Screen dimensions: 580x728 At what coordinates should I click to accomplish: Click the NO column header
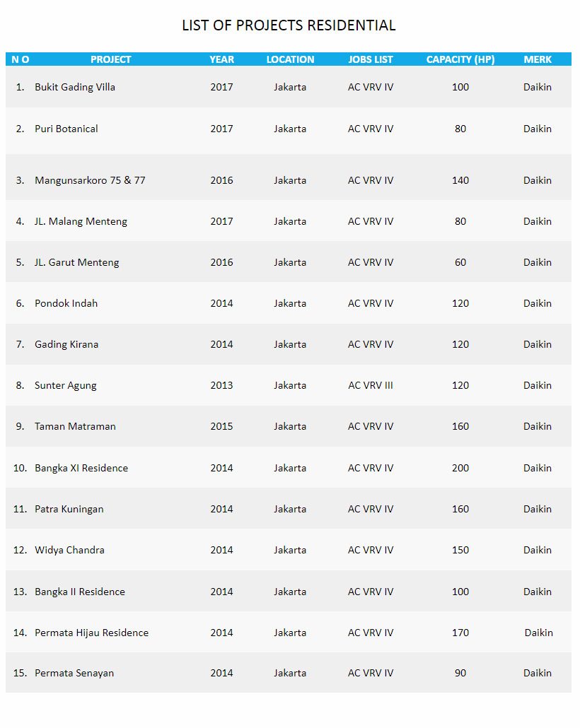click(21, 59)
